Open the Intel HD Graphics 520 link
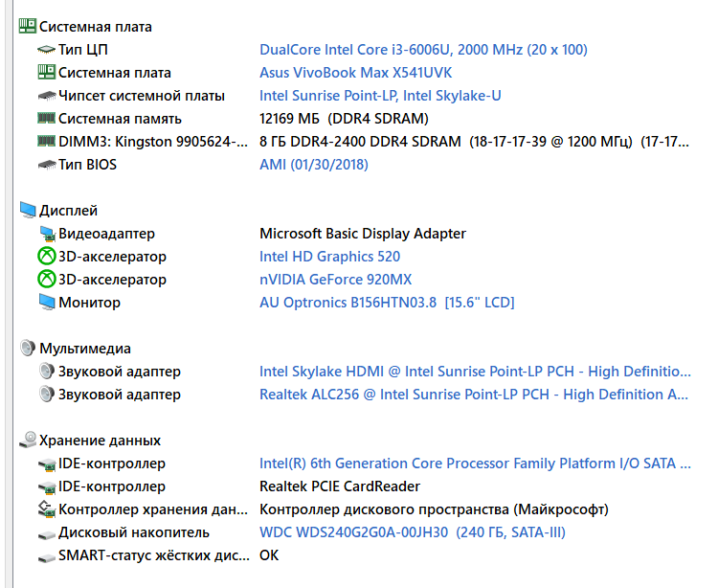The height and width of the screenshot is (588, 718). click(x=329, y=256)
